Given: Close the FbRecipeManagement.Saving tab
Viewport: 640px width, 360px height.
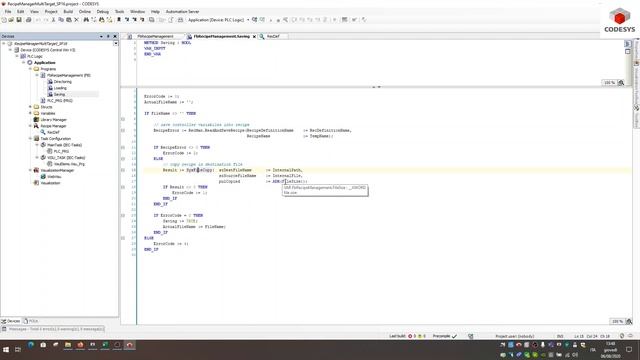Looking at the screenshot, I should pos(254,36).
